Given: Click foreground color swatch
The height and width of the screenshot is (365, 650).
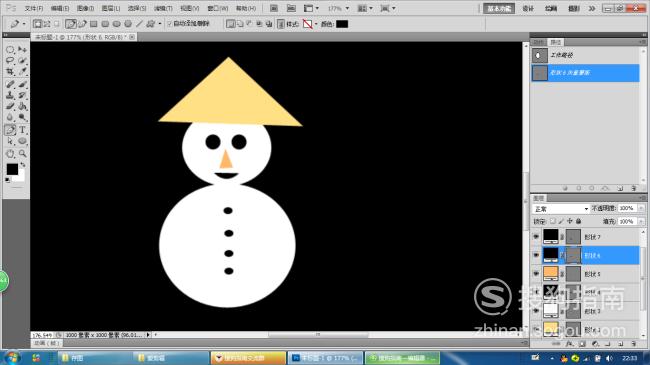Looking at the screenshot, I should coord(12,169).
